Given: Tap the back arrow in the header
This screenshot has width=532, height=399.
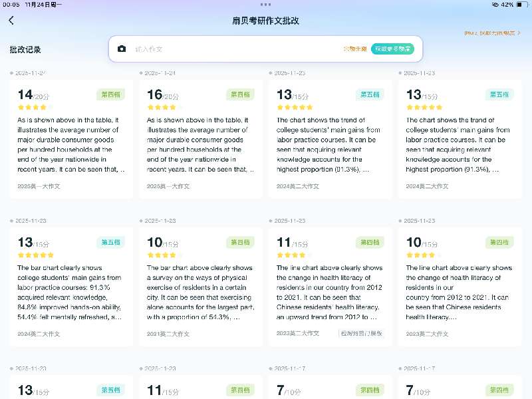Looking at the screenshot, I should pos(11,21).
